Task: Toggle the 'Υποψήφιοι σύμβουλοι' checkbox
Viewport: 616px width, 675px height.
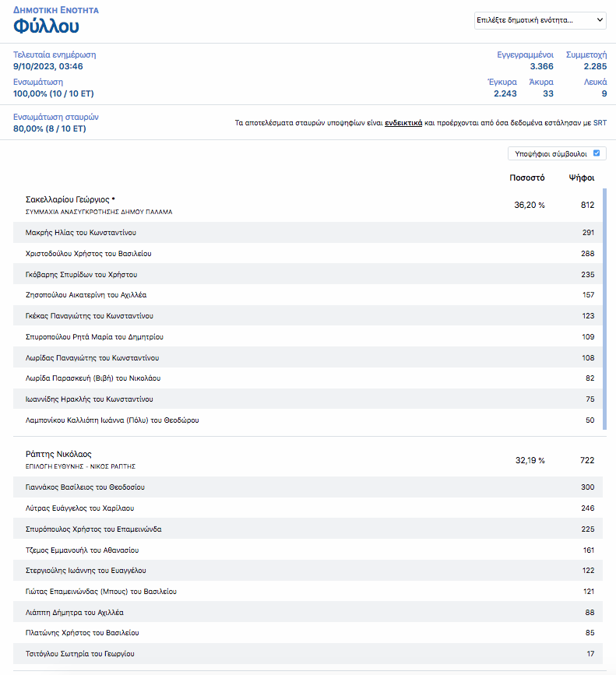Action: point(596,154)
